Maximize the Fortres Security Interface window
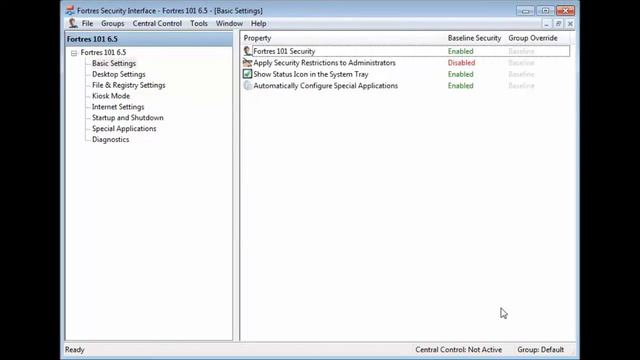Viewport: 640px width, 360px height. click(x=545, y=11)
